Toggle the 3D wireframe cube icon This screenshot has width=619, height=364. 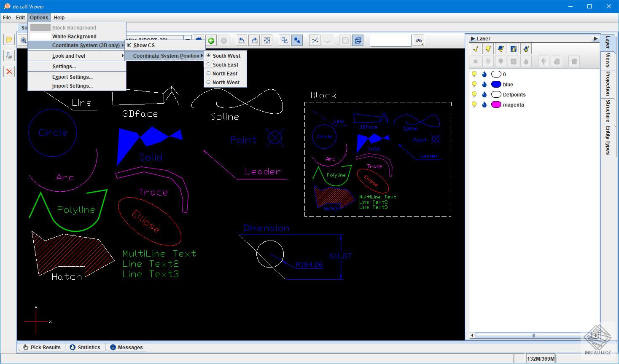click(358, 40)
